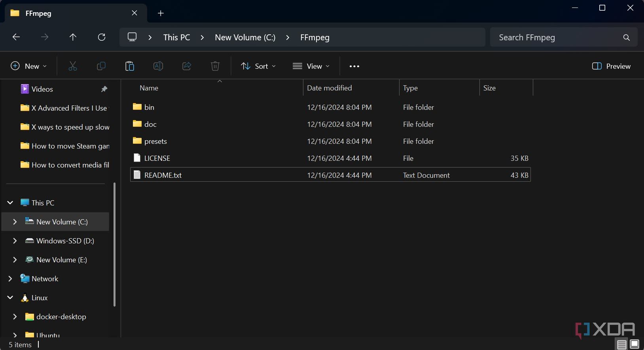Screen dimensions: 644x350
Task: Open the New dropdown menu
Action: 28,66
